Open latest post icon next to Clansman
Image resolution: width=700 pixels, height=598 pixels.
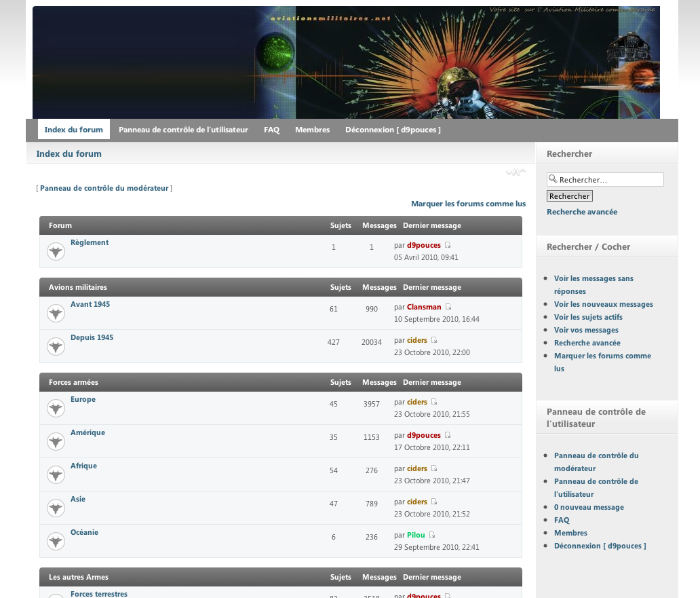448,307
